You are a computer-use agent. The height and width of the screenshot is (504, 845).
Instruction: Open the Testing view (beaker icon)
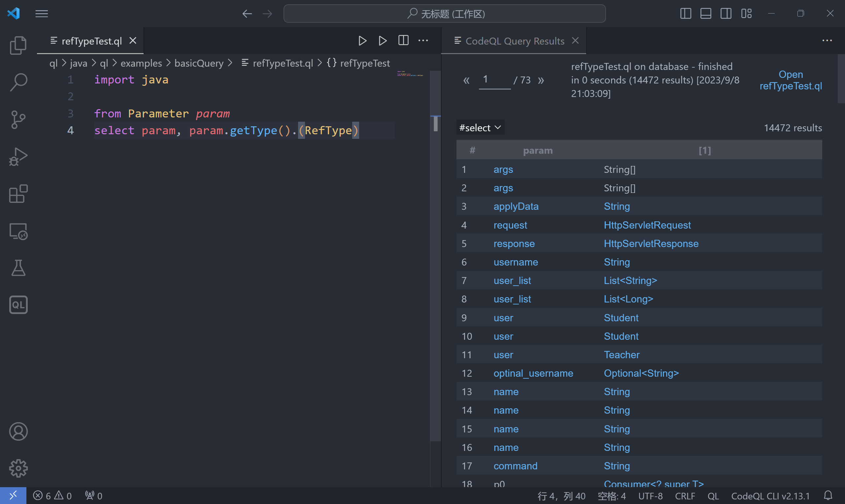[x=18, y=268]
